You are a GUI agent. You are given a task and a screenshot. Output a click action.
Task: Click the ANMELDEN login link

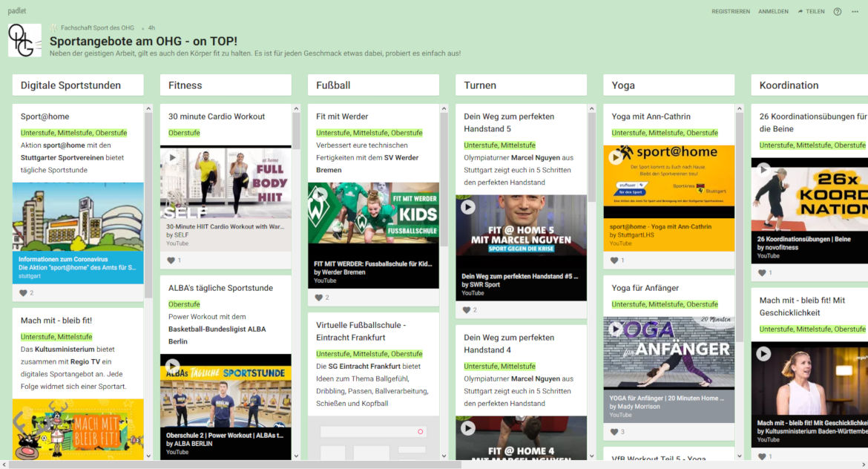(773, 12)
